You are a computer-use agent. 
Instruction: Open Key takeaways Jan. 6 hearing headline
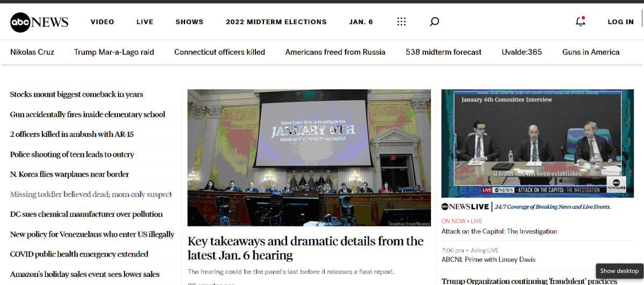pos(305,248)
